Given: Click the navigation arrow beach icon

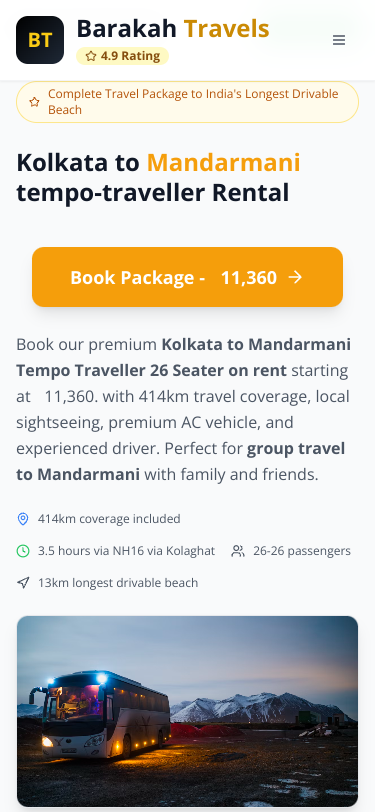Looking at the screenshot, I should 23,583.
